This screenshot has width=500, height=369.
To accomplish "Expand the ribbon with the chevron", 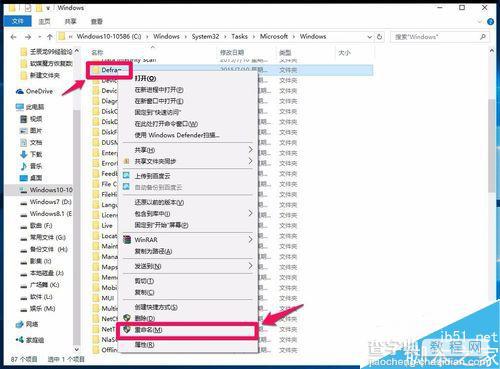I will coord(480,22).
